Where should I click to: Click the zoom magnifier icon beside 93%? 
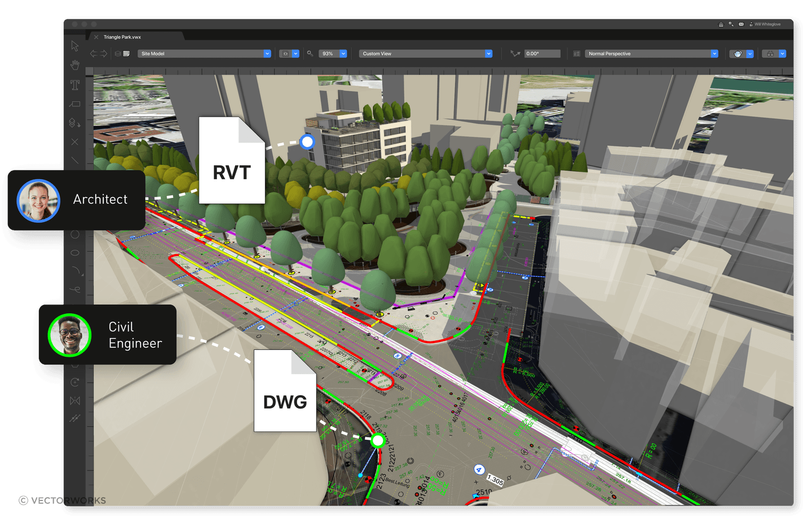click(x=310, y=54)
